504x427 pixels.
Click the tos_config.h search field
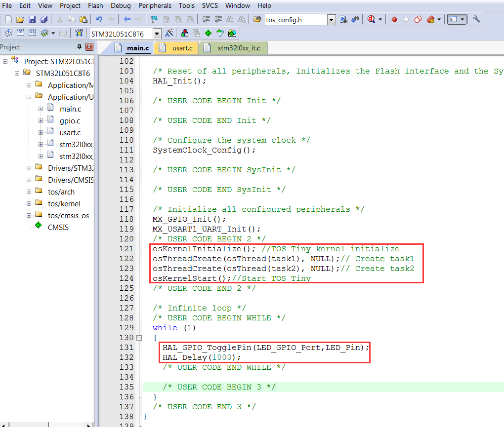[296, 20]
